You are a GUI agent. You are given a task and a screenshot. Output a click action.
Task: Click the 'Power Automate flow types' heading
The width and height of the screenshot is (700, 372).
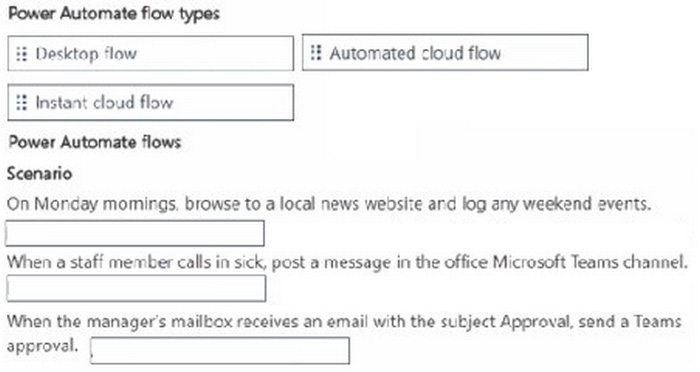coord(114,13)
